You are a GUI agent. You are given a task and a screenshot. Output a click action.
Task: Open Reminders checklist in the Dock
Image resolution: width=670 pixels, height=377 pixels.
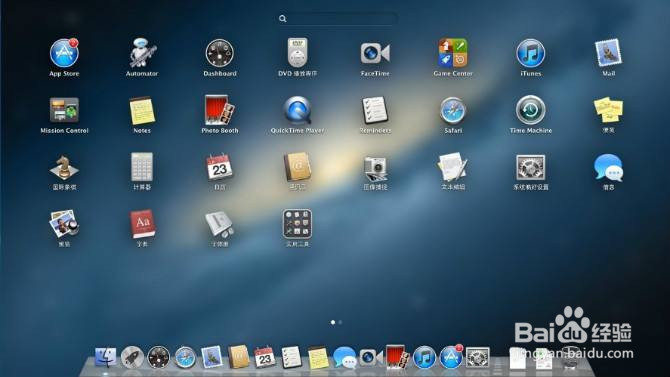tap(291, 357)
